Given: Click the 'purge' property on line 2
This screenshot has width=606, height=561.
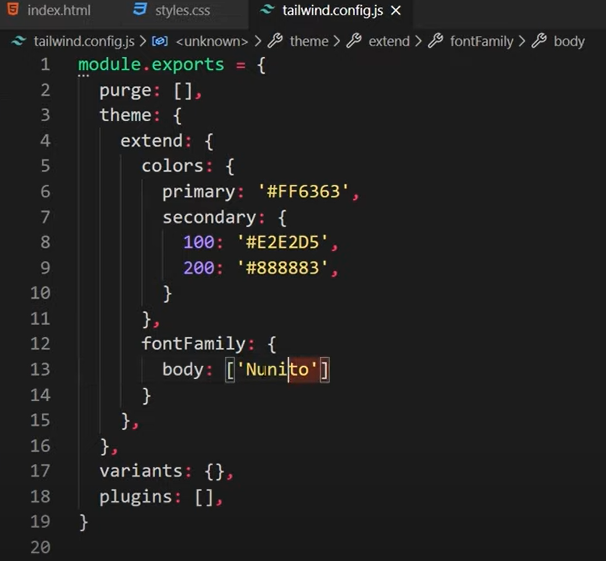Looking at the screenshot, I should click(x=125, y=91).
